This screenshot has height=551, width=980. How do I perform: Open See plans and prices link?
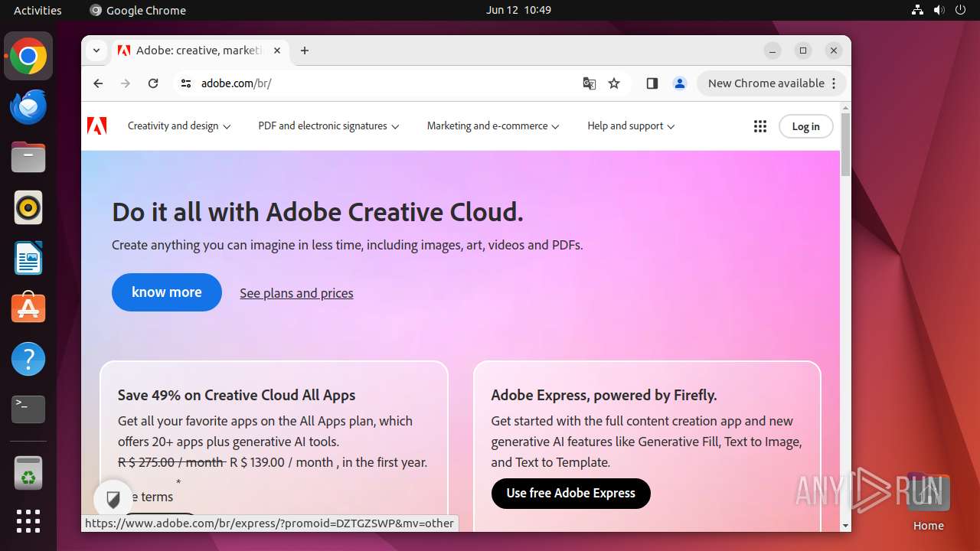(x=296, y=293)
